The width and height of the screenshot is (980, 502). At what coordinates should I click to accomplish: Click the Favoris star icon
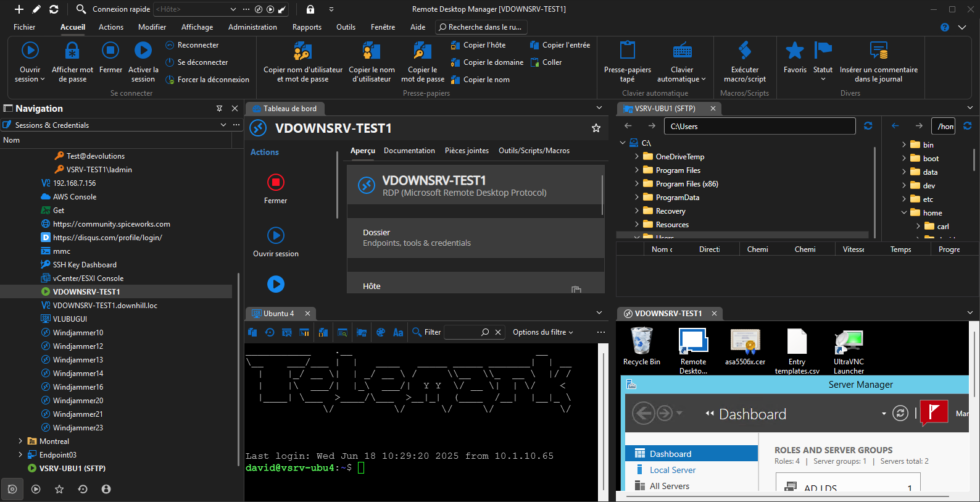[x=795, y=50]
